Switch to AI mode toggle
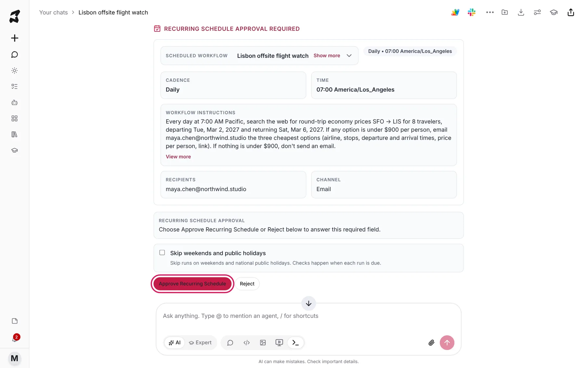This screenshot has height=368, width=588. tap(174, 342)
